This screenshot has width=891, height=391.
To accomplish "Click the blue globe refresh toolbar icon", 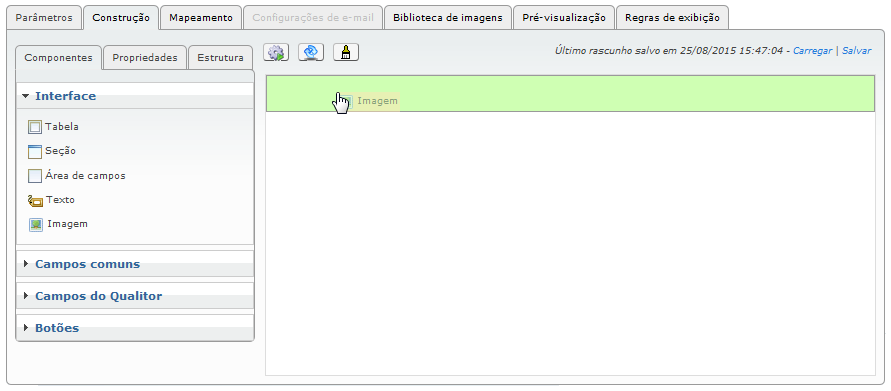I will [x=311, y=52].
